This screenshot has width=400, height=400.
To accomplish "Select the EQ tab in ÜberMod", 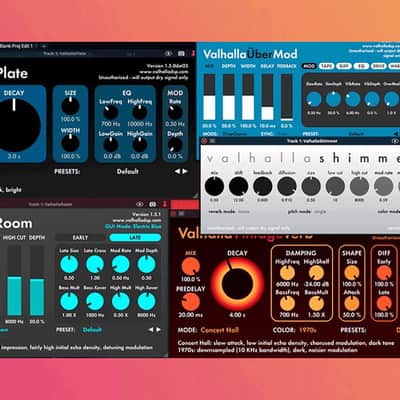I will (361, 66).
